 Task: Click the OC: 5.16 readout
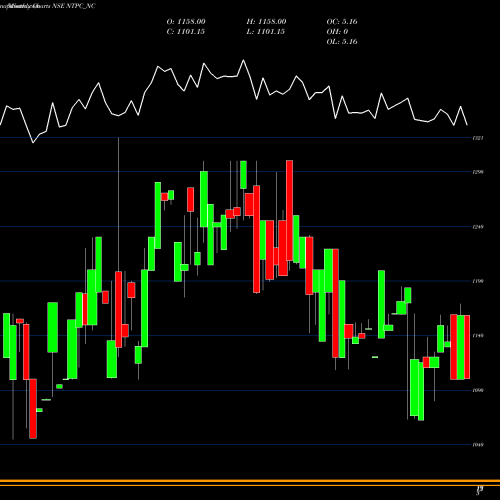342,22
